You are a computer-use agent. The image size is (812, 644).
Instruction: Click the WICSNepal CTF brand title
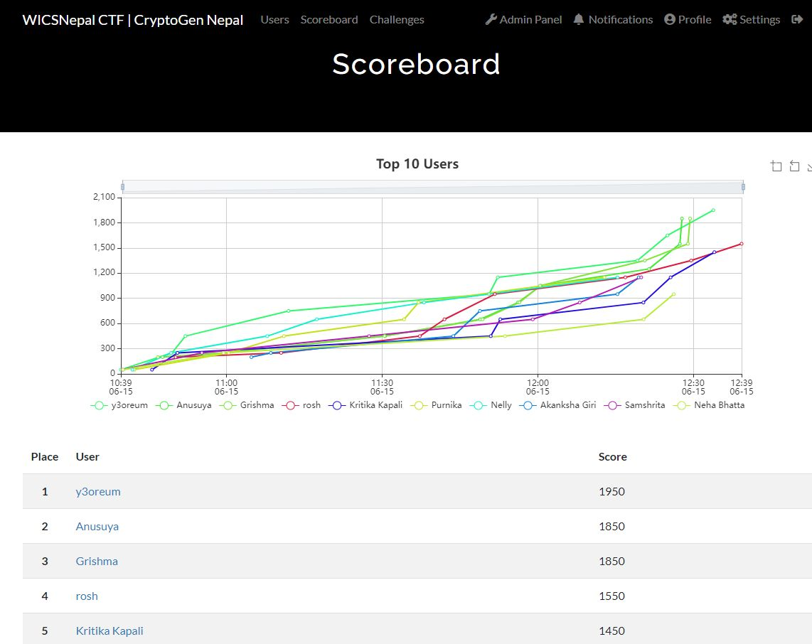tap(132, 19)
